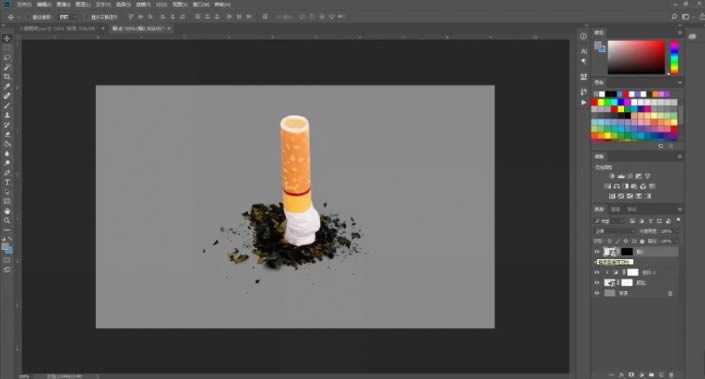The image size is (705, 379).
Task: Click the rainbow hue slider in Color panel
Action: (x=675, y=57)
